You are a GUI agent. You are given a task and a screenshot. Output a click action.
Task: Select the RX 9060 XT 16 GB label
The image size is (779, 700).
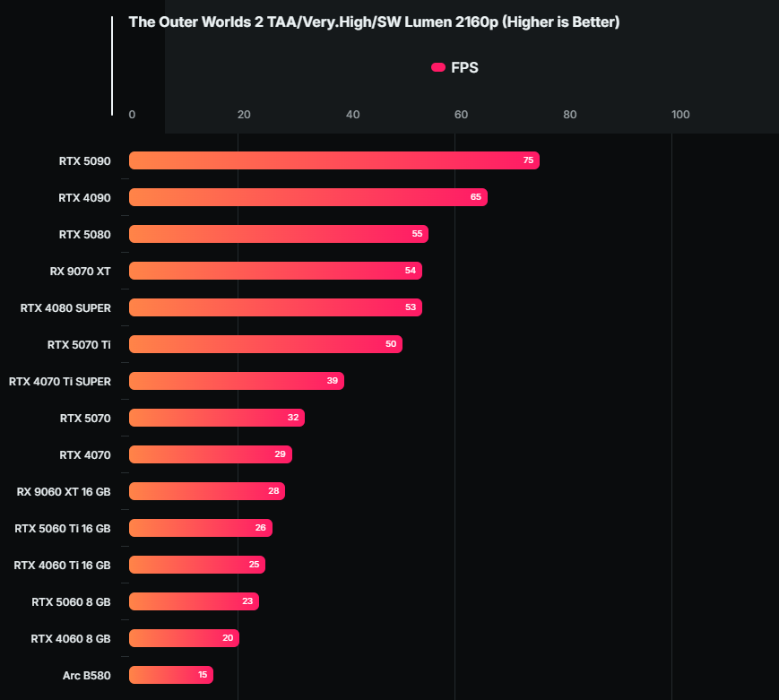[x=64, y=491]
